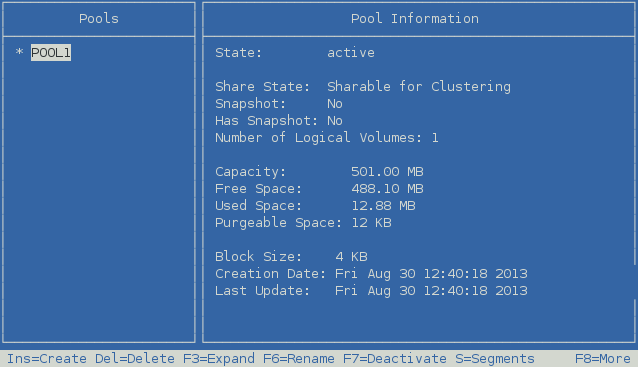Show more commands with F8=More

[603, 359]
